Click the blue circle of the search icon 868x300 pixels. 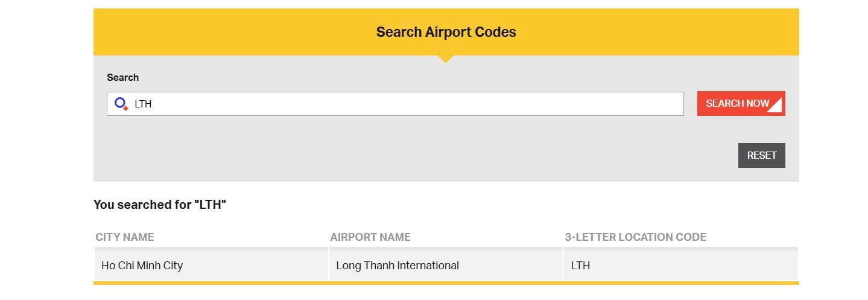[119, 102]
